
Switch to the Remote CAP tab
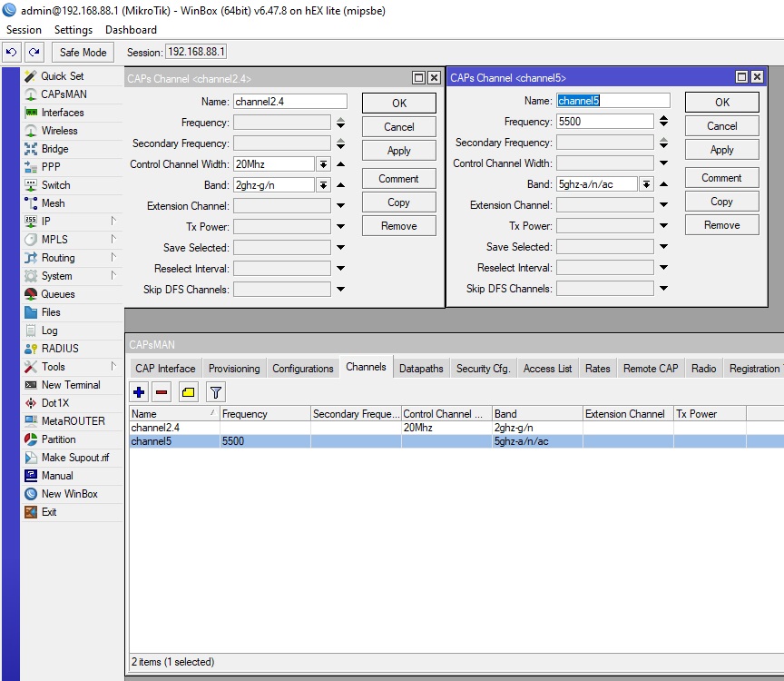click(651, 369)
